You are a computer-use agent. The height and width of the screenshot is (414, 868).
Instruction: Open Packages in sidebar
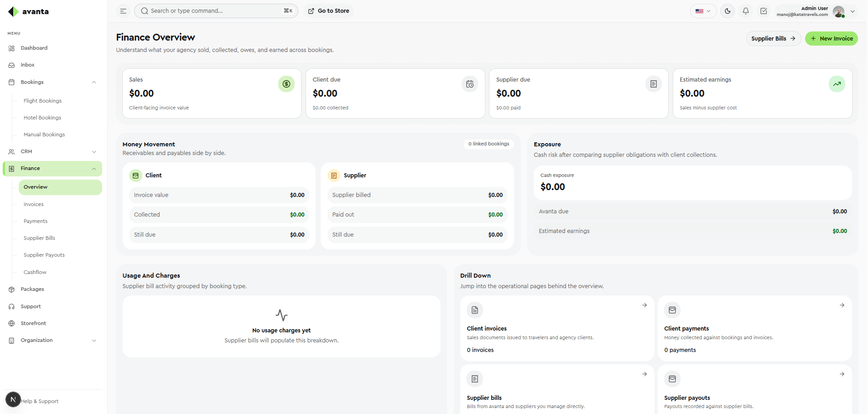point(52,289)
